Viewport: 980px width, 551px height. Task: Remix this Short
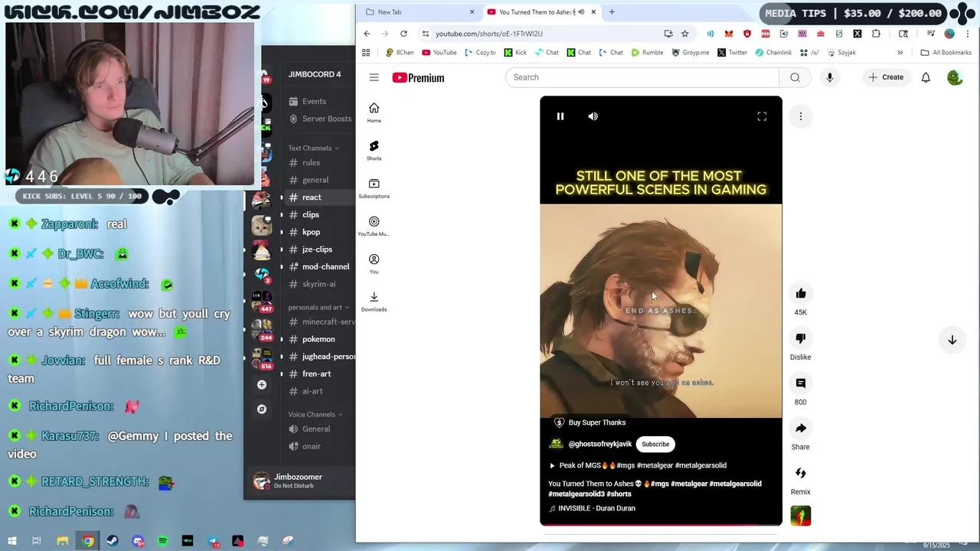pyautogui.click(x=801, y=473)
